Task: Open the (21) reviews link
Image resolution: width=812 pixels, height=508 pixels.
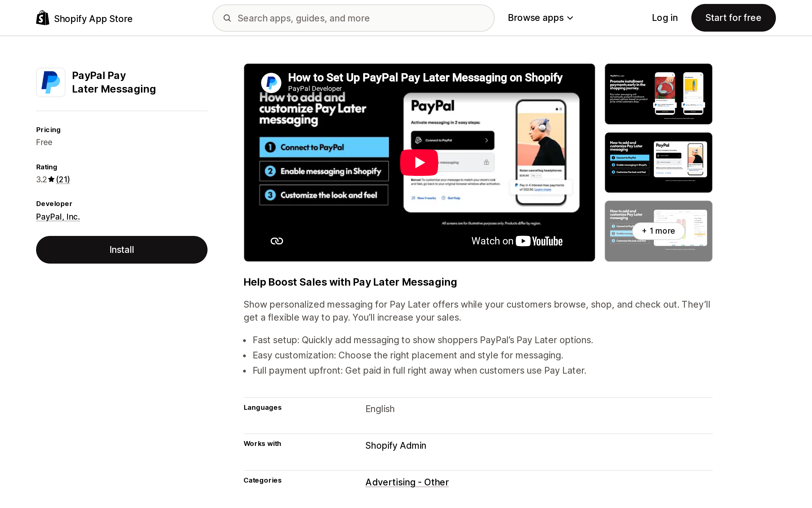Action: click(63, 179)
